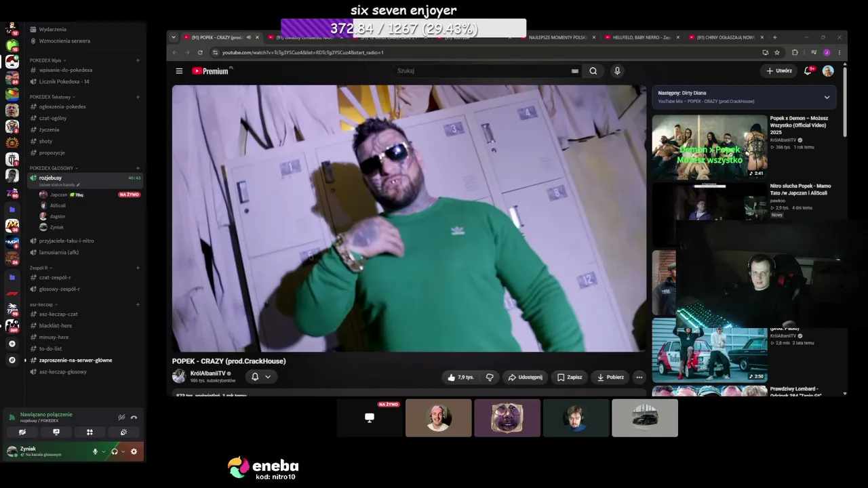868x488 pixels.
Task: Save the video with Zapisz
Action: tap(570, 377)
